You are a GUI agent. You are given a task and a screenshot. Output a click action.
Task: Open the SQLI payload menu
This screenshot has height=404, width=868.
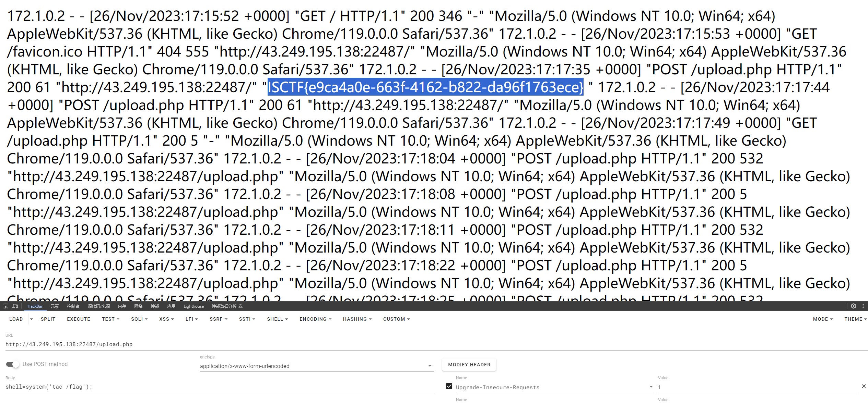139,319
